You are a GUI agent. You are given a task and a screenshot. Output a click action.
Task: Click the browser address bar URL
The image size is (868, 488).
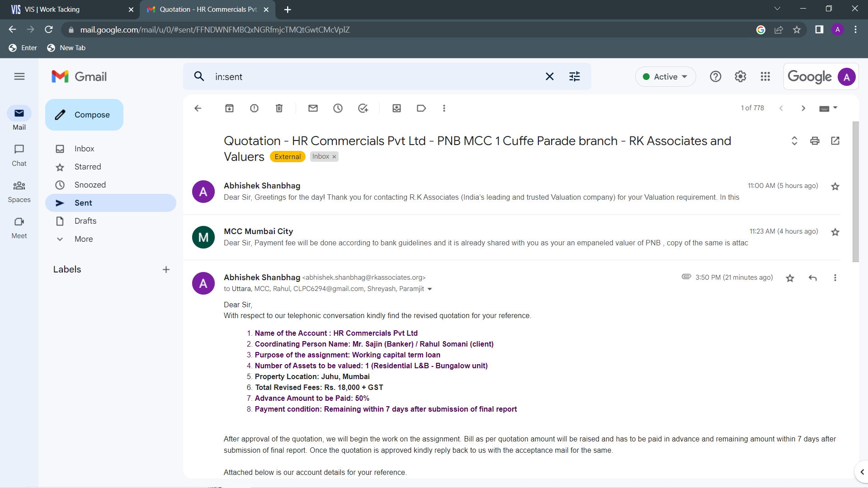click(215, 30)
